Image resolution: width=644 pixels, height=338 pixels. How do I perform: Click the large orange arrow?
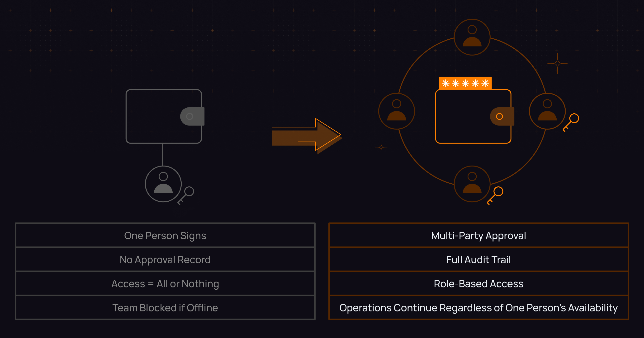coord(307,135)
